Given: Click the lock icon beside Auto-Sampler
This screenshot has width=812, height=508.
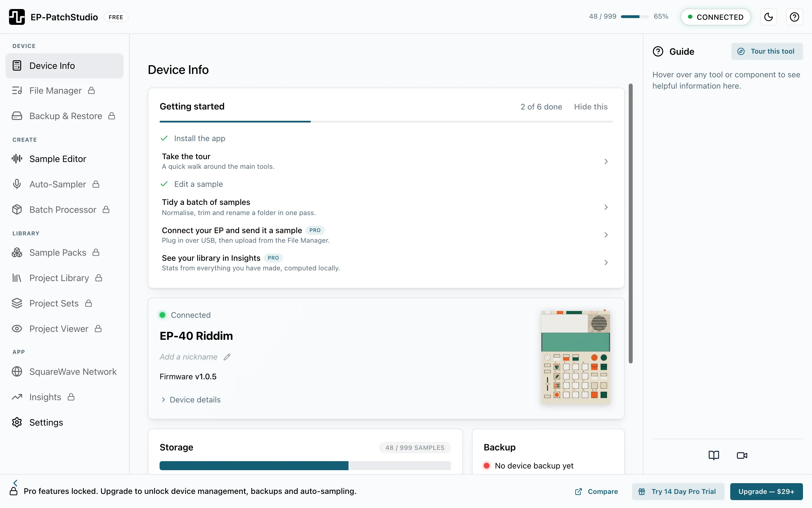Looking at the screenshot, I should pyautogui.click(x=96, y=184).
